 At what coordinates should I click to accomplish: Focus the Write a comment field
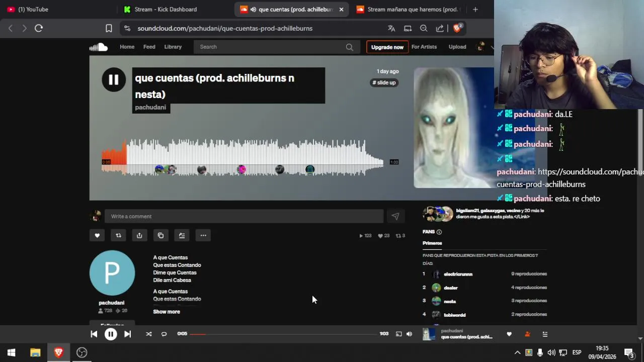[244, 216]
